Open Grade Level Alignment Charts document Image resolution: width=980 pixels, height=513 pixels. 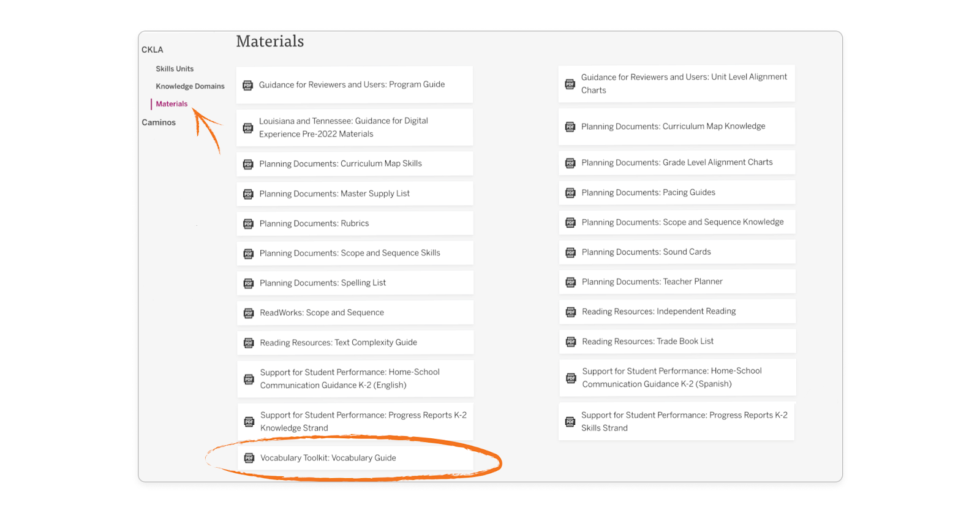coord(677,162)
